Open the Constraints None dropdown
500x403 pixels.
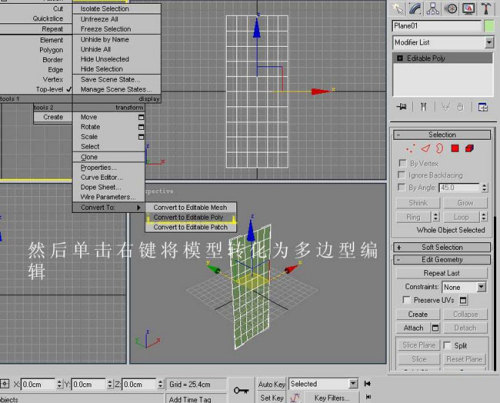tap(464, 287)
